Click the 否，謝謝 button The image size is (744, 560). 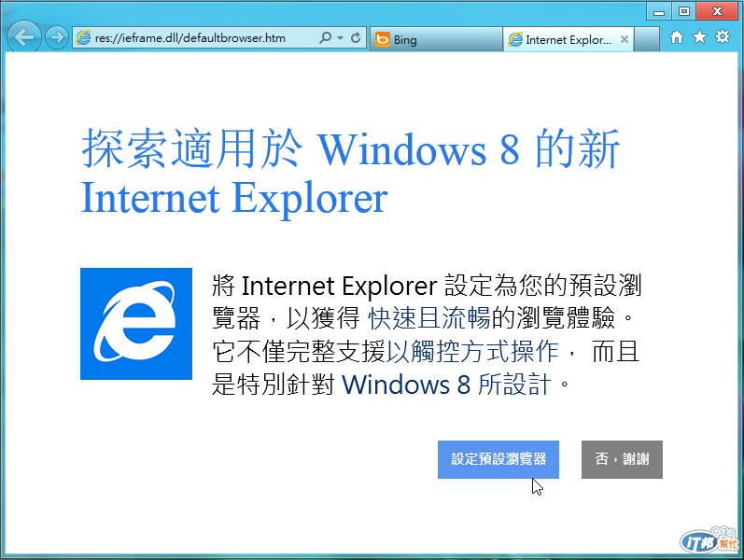(x=622, y=459)
